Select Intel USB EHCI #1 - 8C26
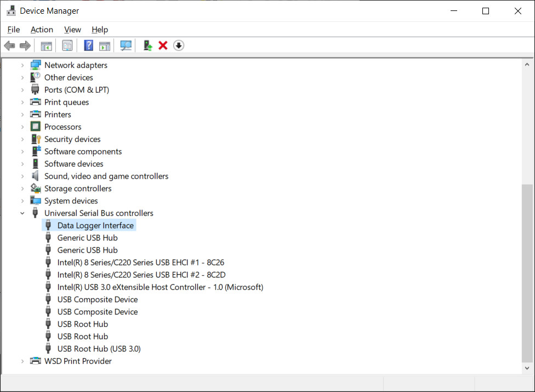Image resolution: width=535 pixels, height=392 pixels. click(140, 263)
